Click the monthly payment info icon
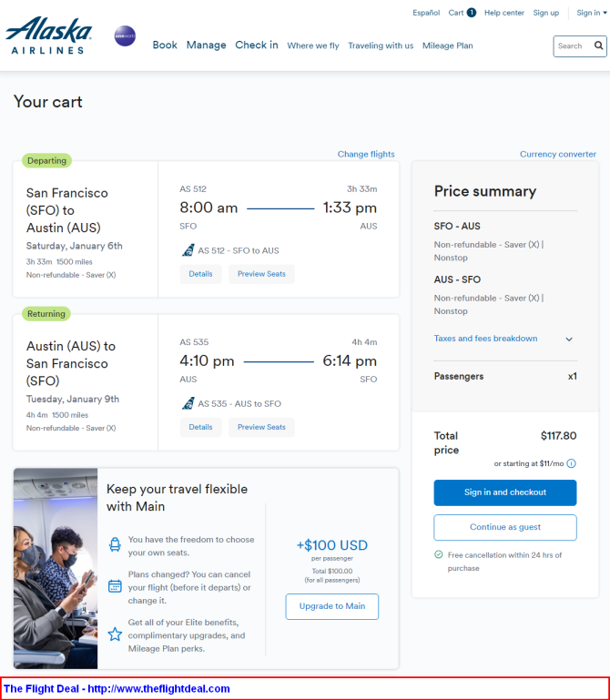Viewport: 610px width, 700px height. click(571, 463)
